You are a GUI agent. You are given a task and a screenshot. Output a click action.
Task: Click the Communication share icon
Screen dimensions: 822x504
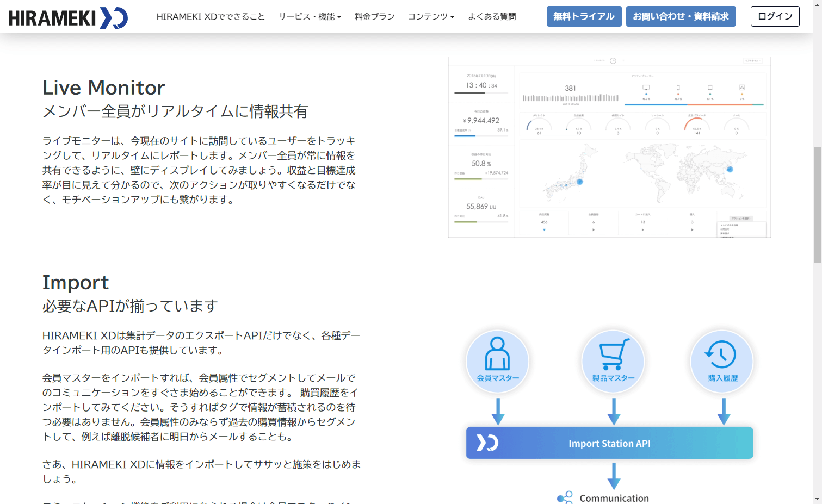pos(565,497)
